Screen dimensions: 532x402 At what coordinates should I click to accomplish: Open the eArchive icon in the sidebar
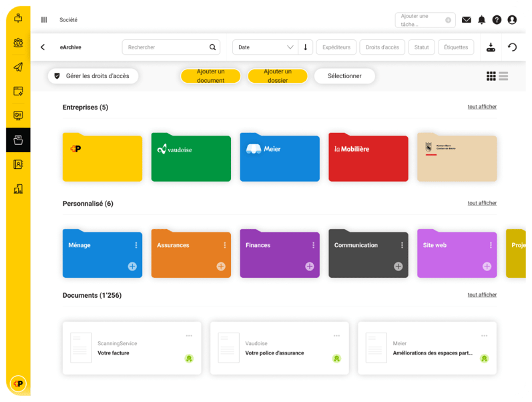pos(18,140)
